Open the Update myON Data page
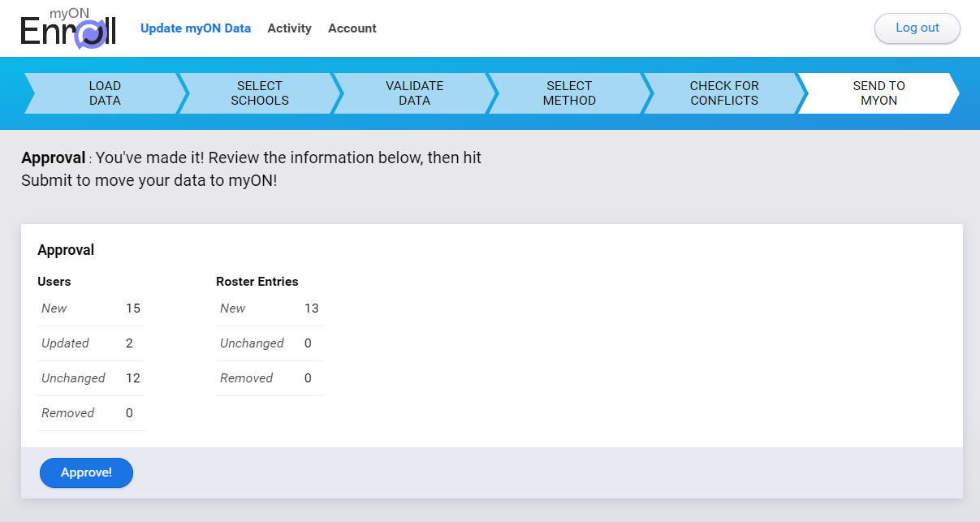 pyautogui.click(x=196, y=28)
